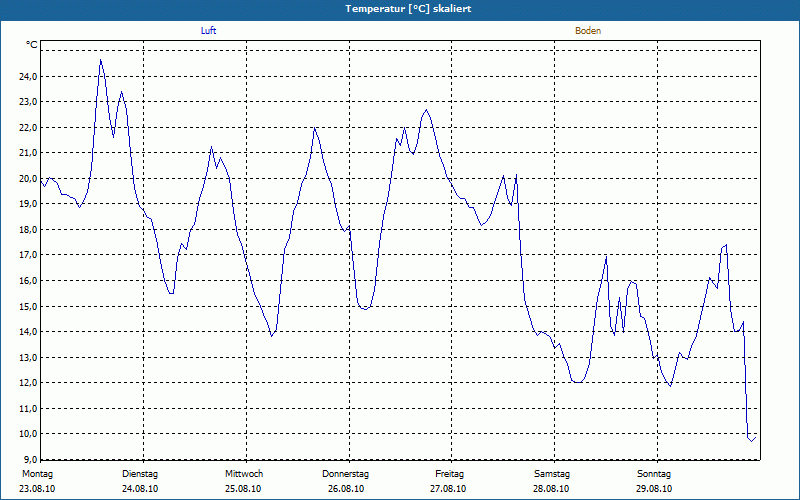Click the 17,0 y-axis value
Viewport: 800px width, 500px height.
click(x=28, y=255)
